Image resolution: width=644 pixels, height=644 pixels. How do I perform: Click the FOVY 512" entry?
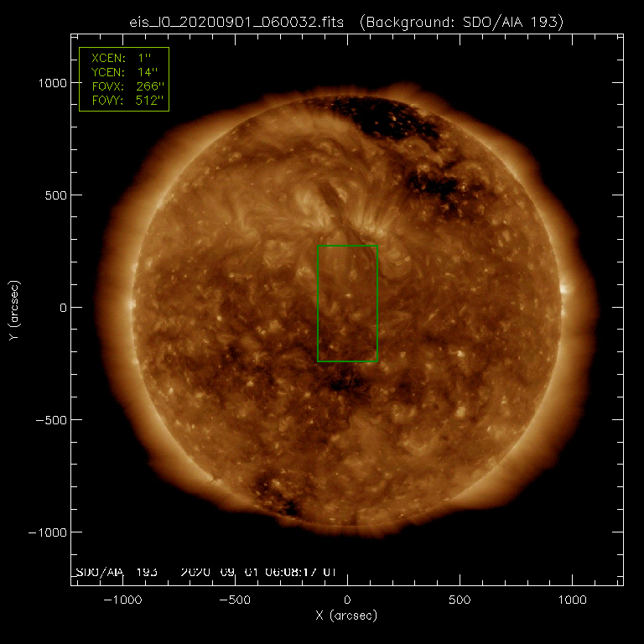(125, 101)
